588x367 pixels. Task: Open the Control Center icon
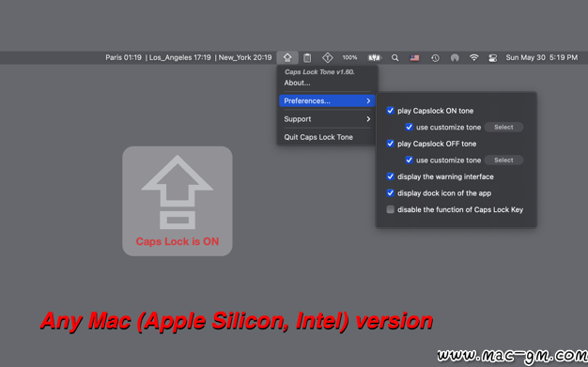(493, 58)
